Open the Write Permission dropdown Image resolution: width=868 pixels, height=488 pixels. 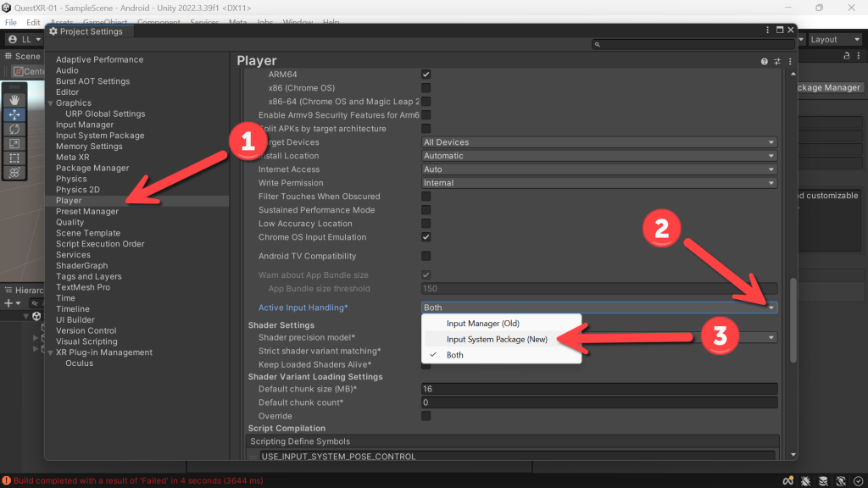(x=599, y=183)
